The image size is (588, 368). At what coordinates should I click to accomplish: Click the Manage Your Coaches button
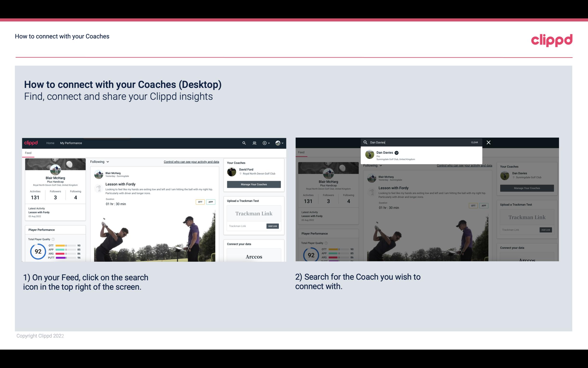pyautogui.click(x=253, y=184)
